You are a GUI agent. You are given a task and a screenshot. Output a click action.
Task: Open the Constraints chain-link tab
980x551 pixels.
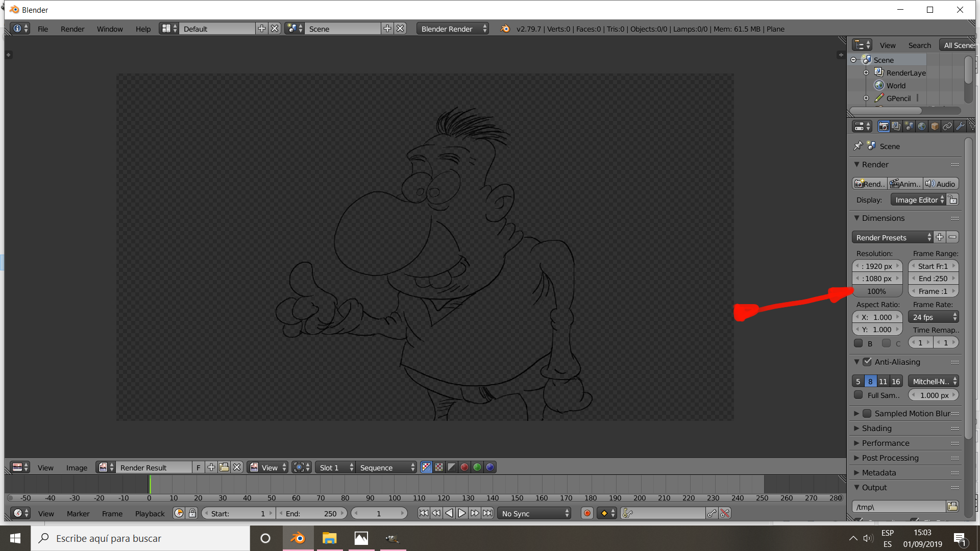[x=947, y=127]
